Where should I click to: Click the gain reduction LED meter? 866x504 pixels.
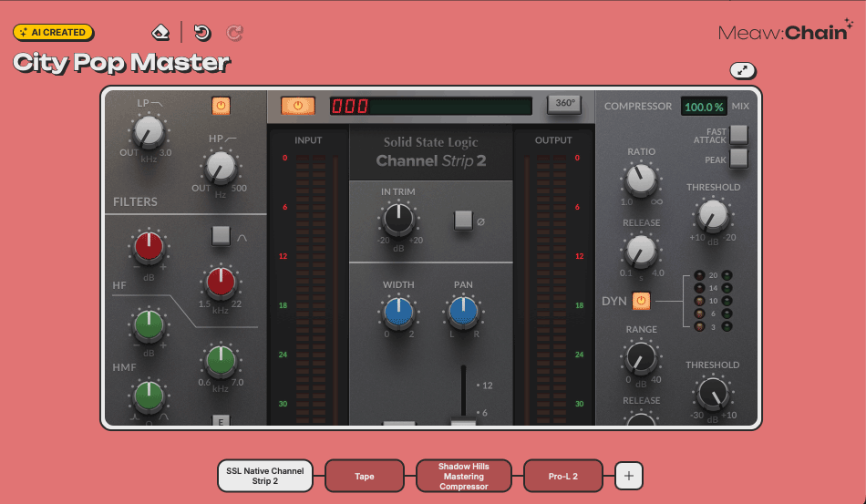pyautogui.click(x=713, y=301)
